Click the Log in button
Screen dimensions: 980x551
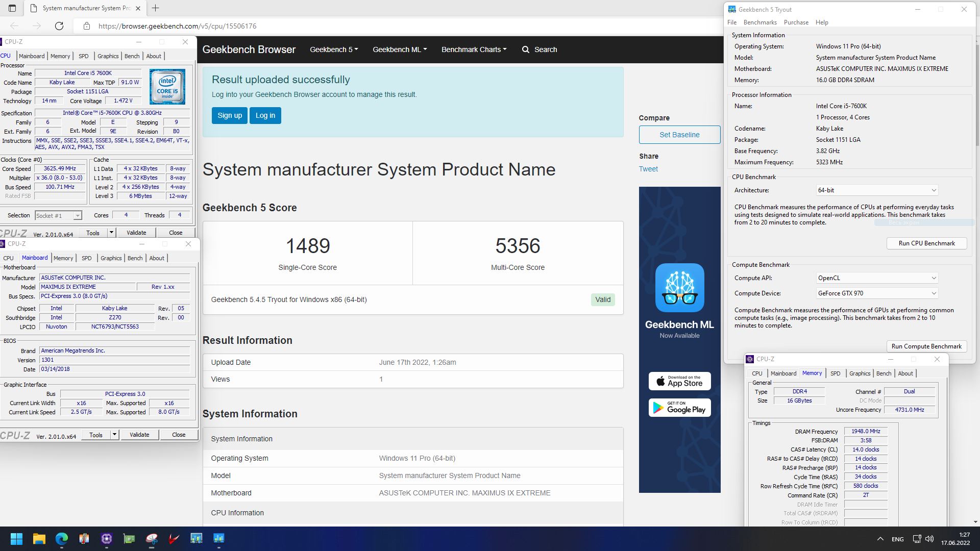click(x=265, y=115)
